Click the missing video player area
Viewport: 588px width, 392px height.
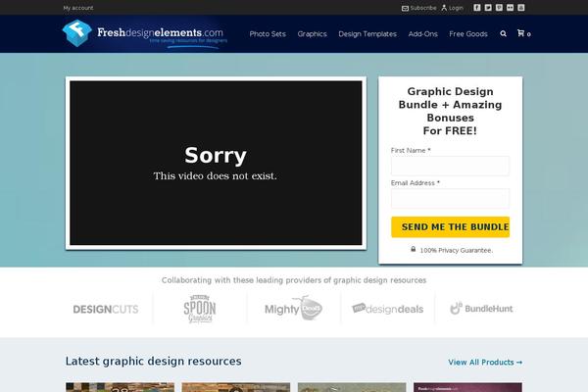coord(216,163)
